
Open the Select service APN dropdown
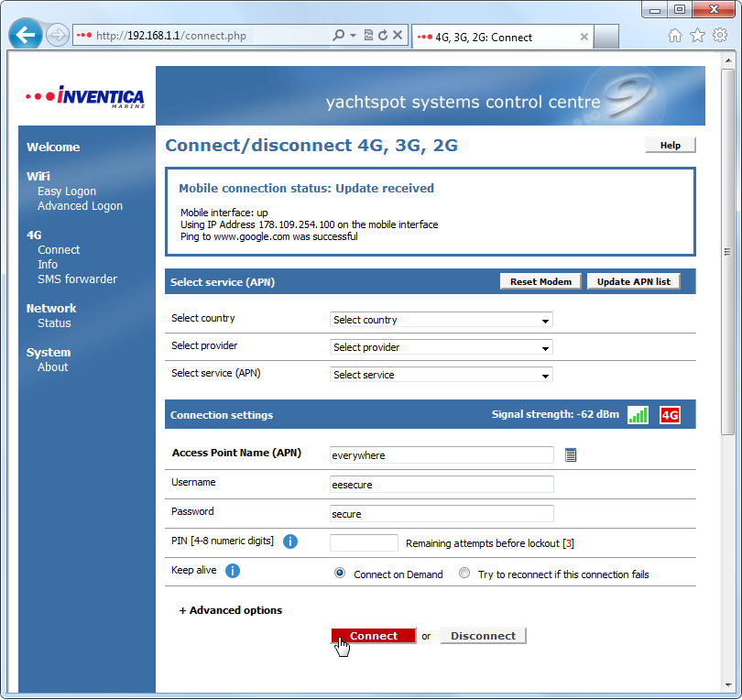click(441, 375)
